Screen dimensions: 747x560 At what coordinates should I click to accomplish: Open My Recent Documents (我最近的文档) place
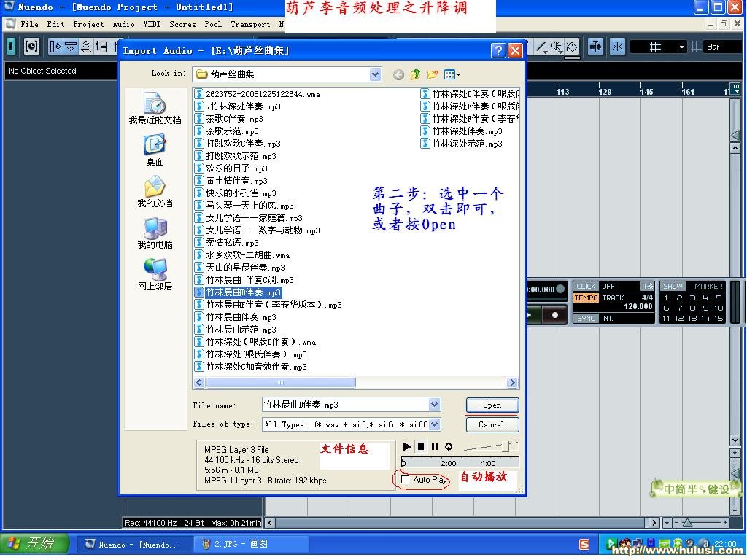tap(155, 108)
